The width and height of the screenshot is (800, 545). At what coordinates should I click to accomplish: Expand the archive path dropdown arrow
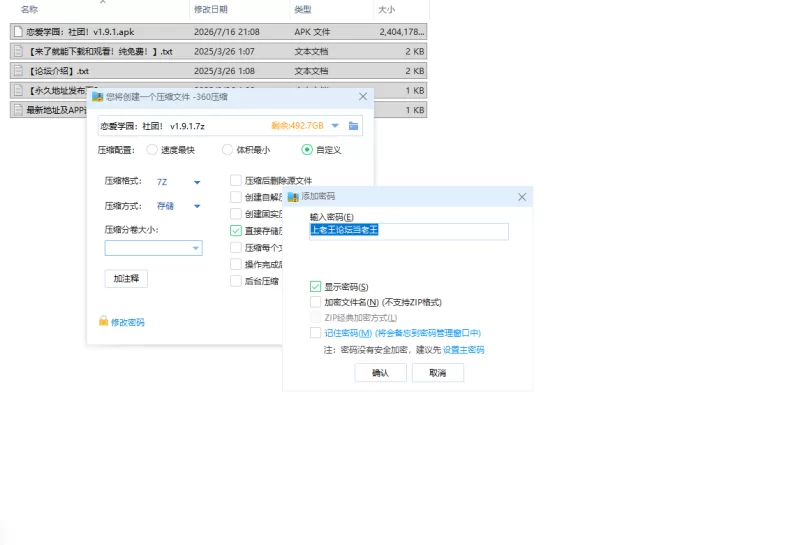tap(335, 126)
